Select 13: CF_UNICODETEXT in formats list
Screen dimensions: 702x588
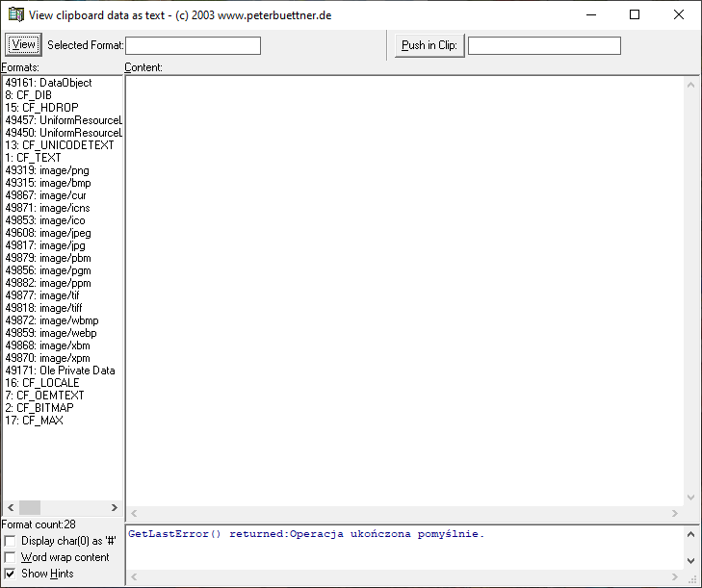tap(59, 145)
